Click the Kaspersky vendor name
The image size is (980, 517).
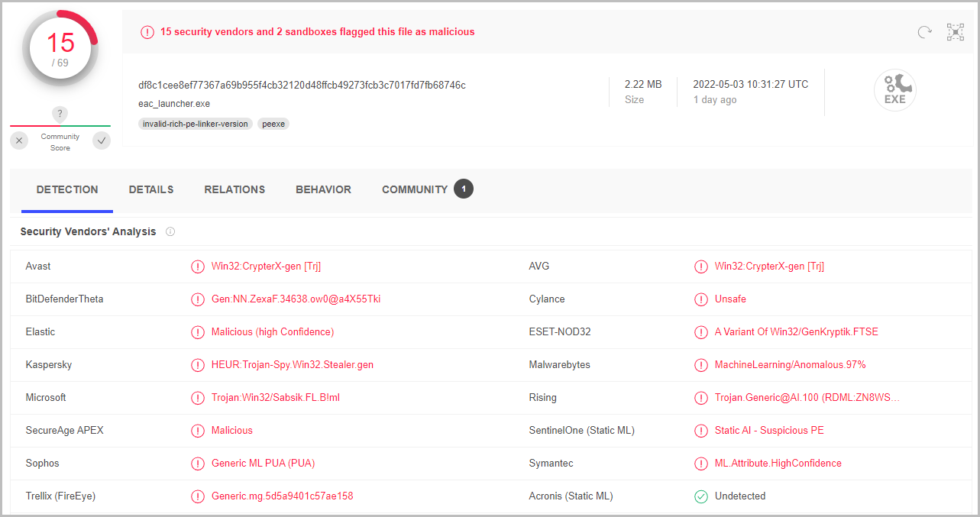(49, 365)
